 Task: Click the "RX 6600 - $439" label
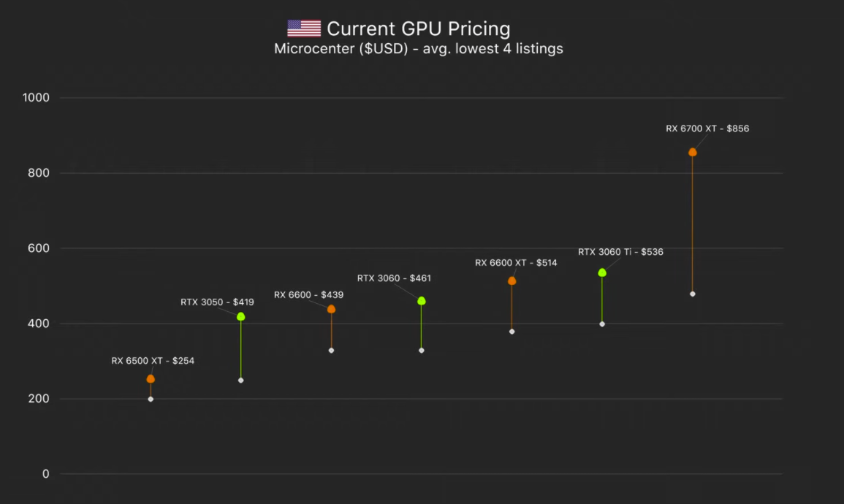308,295
